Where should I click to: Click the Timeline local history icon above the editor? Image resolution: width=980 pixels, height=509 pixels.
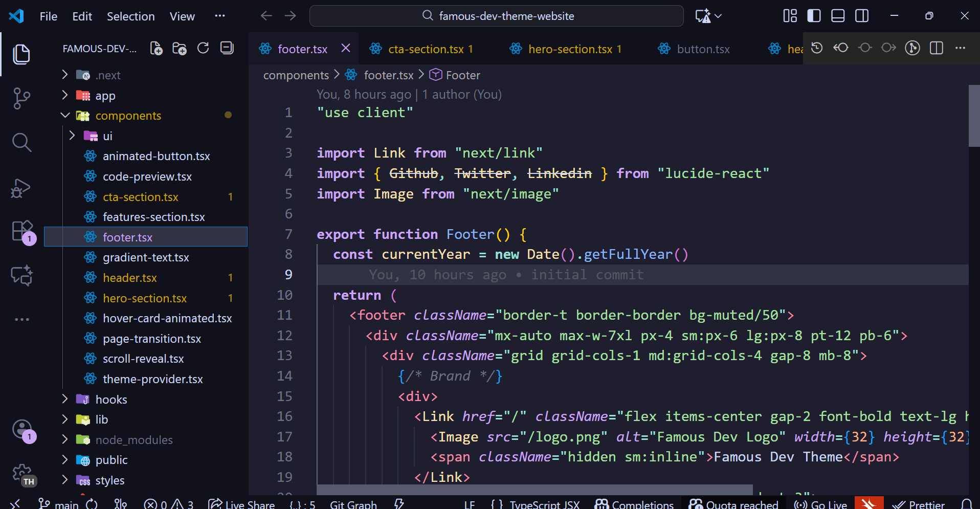pos(817,48)
